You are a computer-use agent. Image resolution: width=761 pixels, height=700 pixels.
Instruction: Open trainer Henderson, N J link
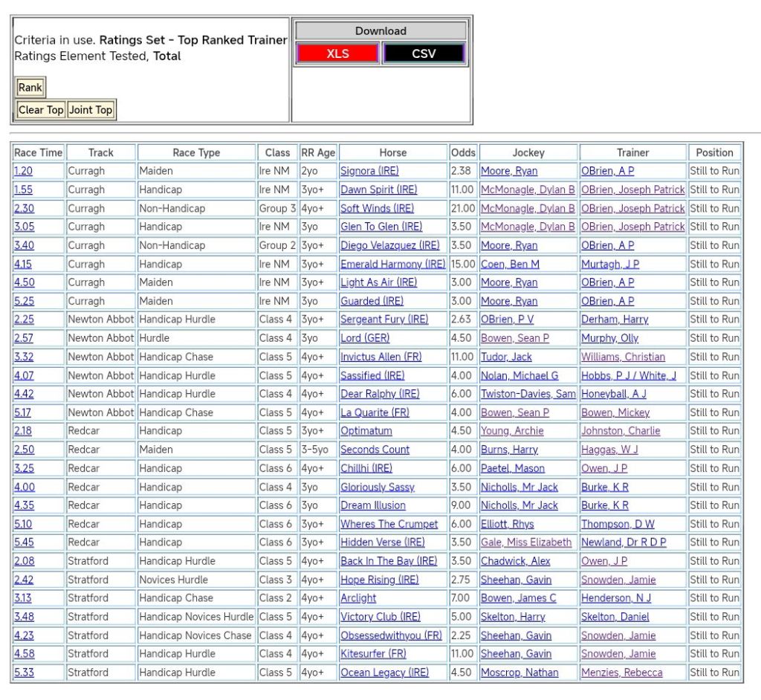tap(616, 598)
